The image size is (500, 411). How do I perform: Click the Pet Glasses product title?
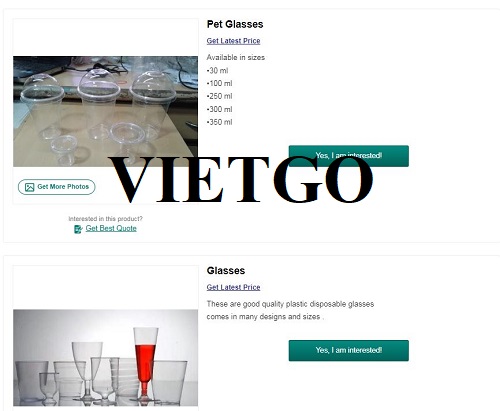point(235,24)
